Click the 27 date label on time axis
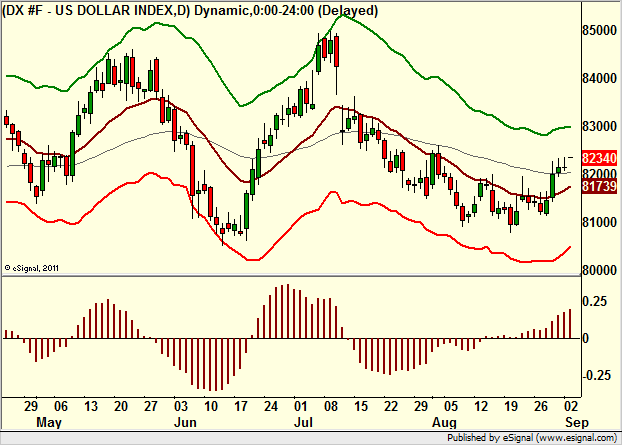 tap(151, 406)
